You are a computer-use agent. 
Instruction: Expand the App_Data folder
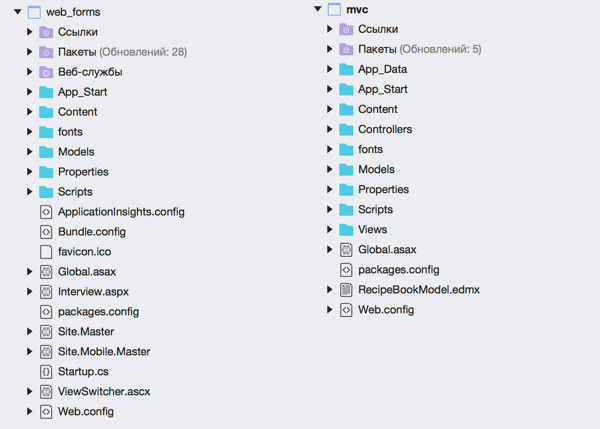329,69
